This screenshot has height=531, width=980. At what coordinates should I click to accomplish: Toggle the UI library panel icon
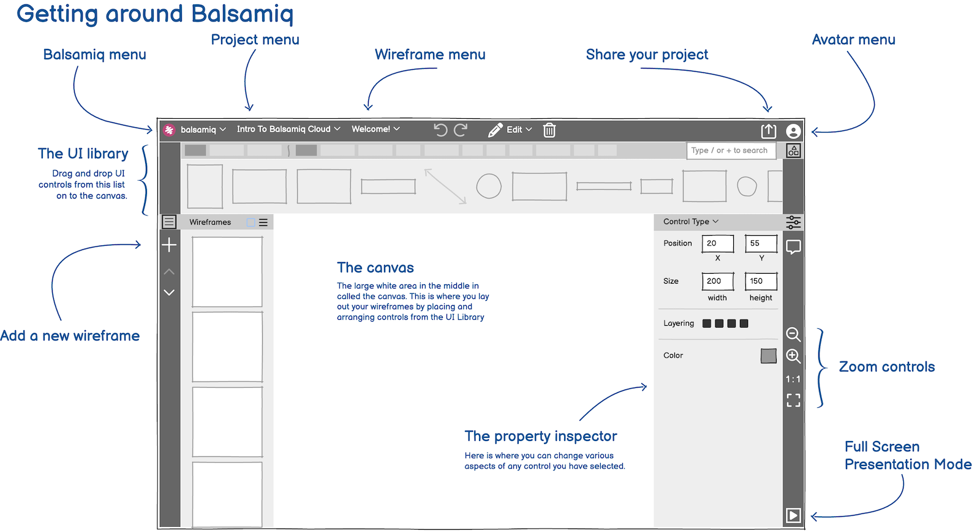tap(793, 151)
